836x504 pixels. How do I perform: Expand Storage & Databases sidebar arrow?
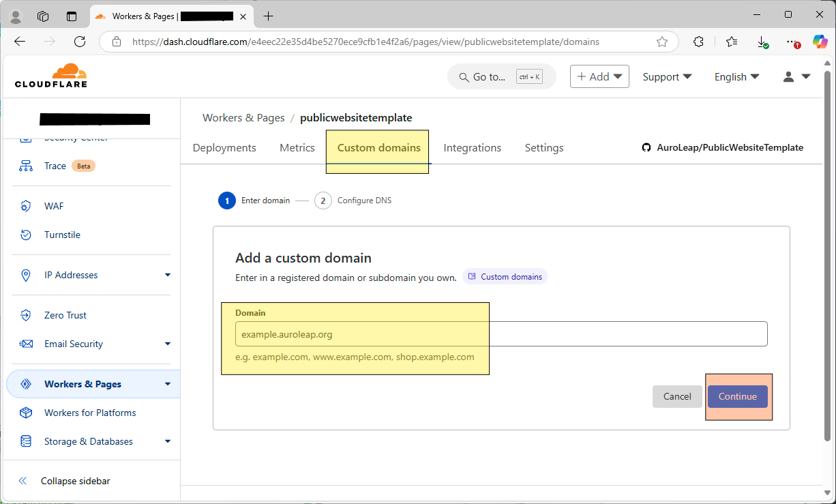coord(168,441)
